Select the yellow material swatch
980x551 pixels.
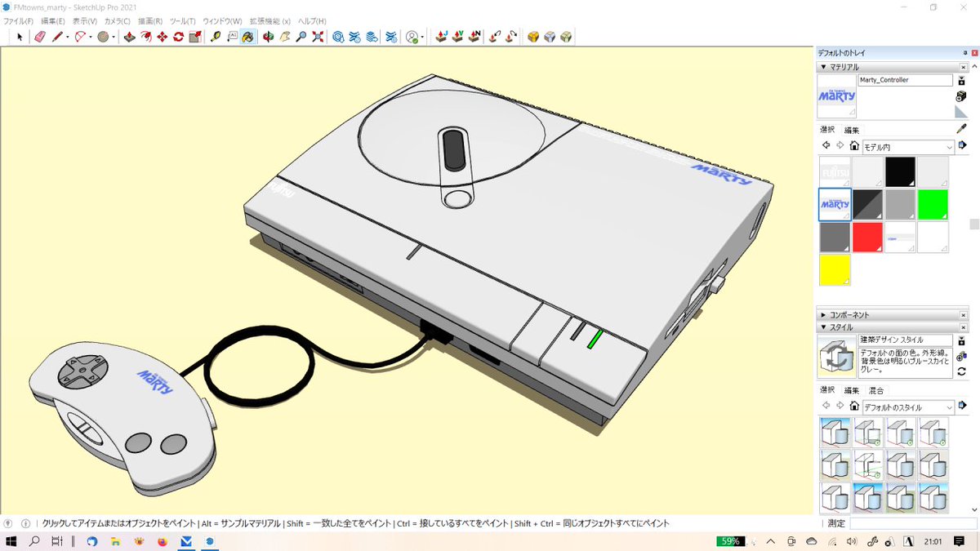pos(835,270)
